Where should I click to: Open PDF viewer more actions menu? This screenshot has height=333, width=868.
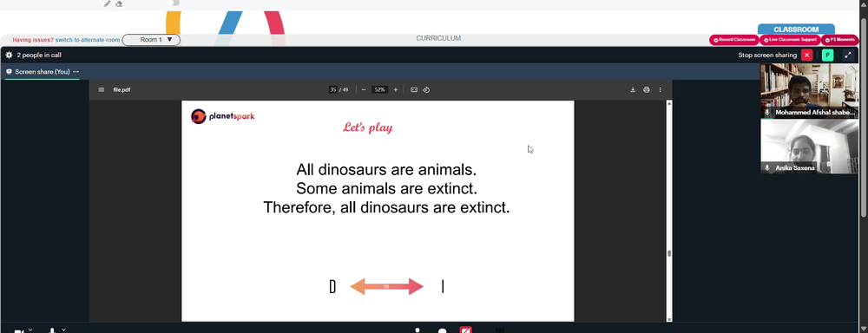tap(660, 89)
